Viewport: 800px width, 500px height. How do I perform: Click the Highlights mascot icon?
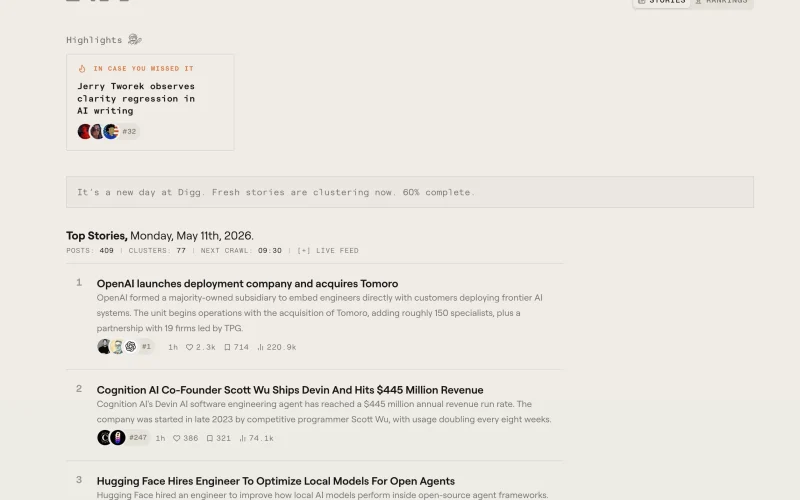(x=135, y=39)
